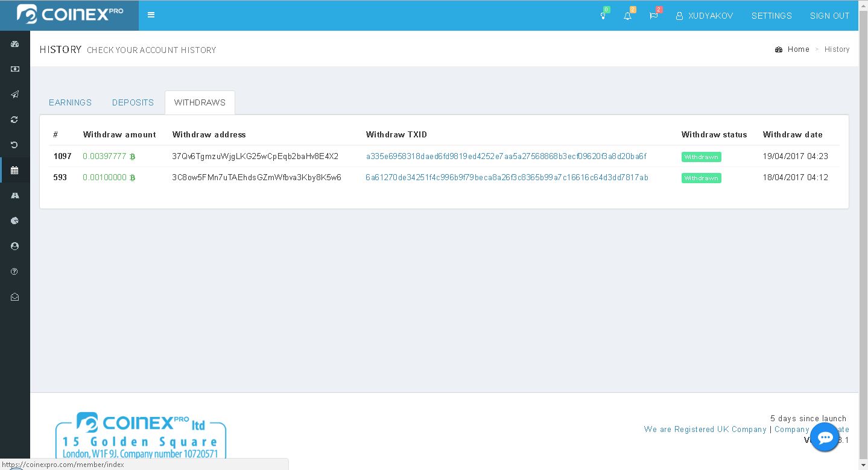Open Settings in the top bar

click(x=771, y=16)
